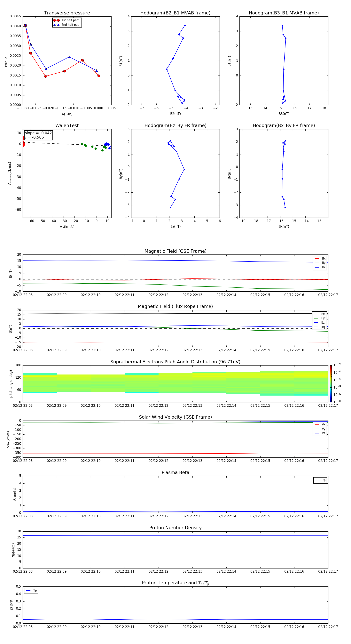Image resolution: width=351 pixels, height=644 pixels.
Task: Click the "Vx" velocity legend entry
Action: [x=320, y=424]
